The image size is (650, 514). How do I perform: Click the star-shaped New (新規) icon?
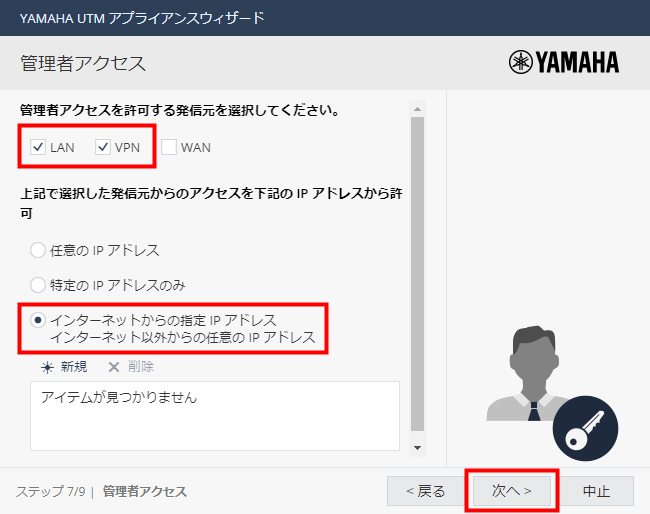[47, 367]
